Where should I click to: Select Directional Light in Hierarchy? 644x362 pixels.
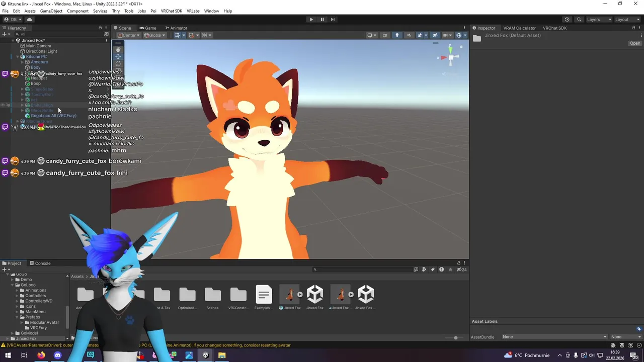41,51
